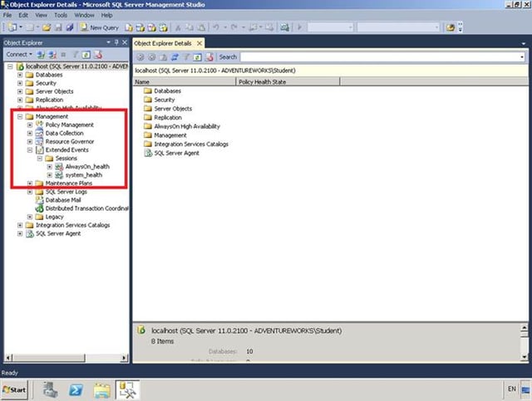Click in the Search input field
532x401 pixels.
[x=379, y=57]
